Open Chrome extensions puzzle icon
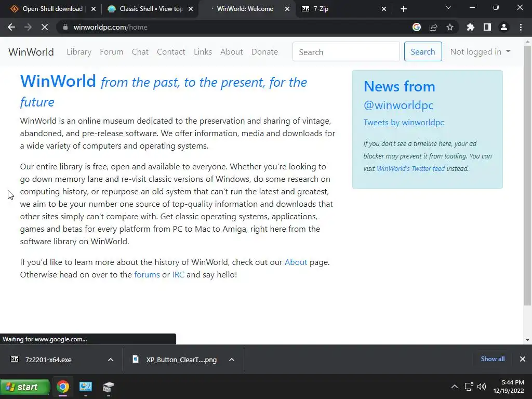The width and height of the screenshot is (532, 399). (x=471, y=27)
